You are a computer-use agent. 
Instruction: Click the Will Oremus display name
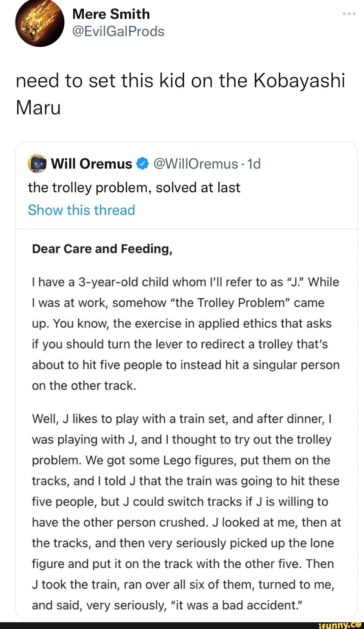coord(91,164)
